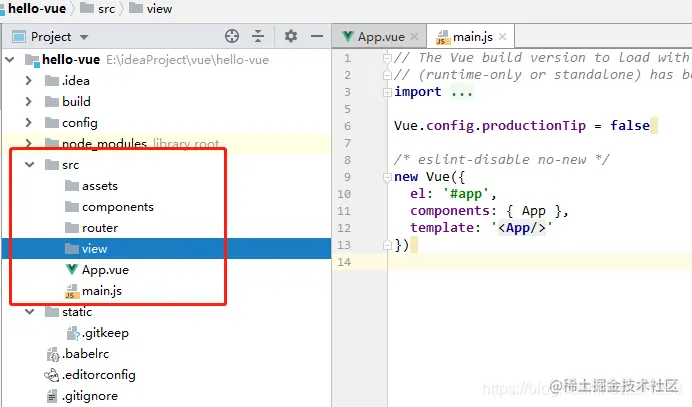Viewport: 692px width, 407px height.
Task: Open the Project panel settings gear
Action: click(x=290, y=36)
